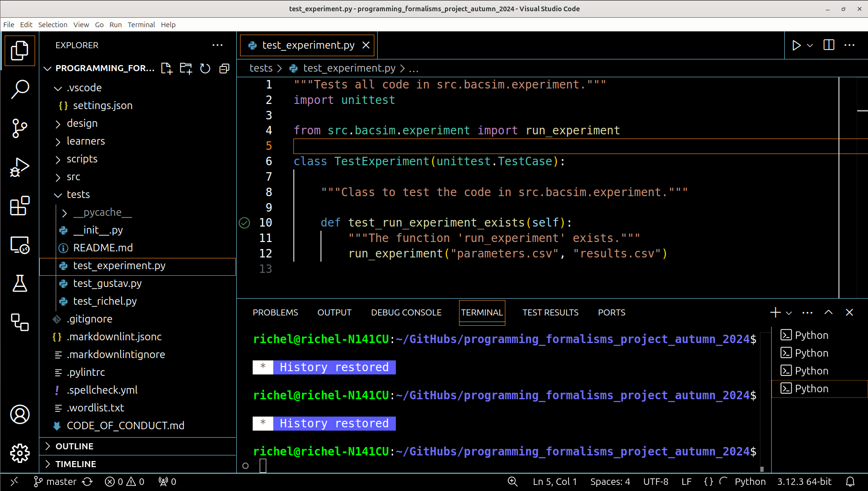This screenshot has width=868, height=491.
Task: Toggle the errors and warnings status item
Action: tap(124, 481)
